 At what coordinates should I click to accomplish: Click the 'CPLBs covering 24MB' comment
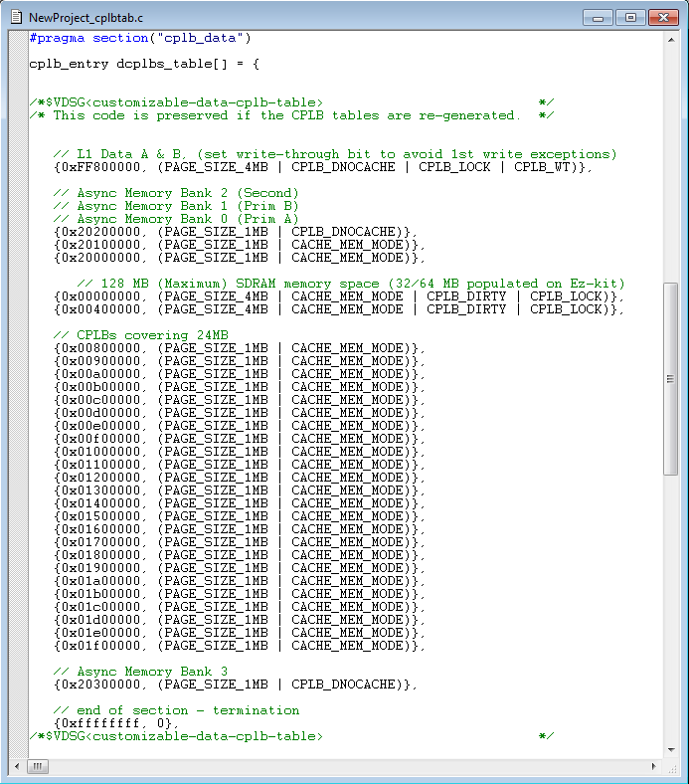[x=140, y=335]
